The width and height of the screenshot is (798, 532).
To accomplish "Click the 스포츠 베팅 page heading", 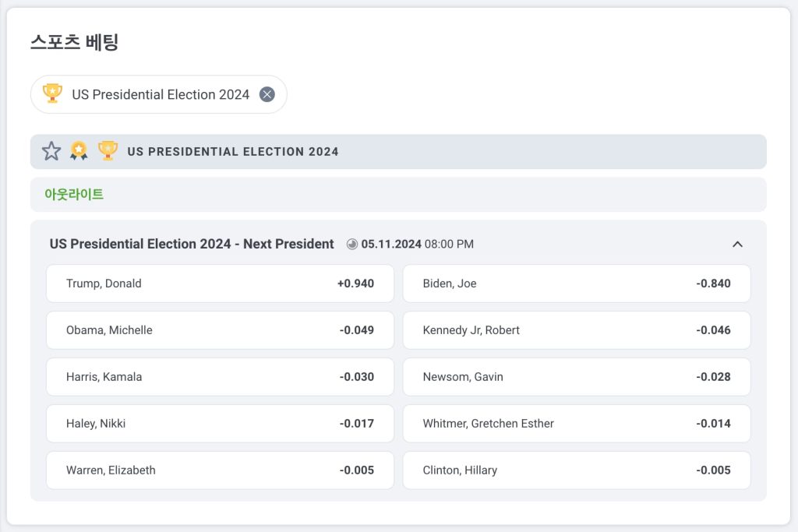I will pos(74,42).
